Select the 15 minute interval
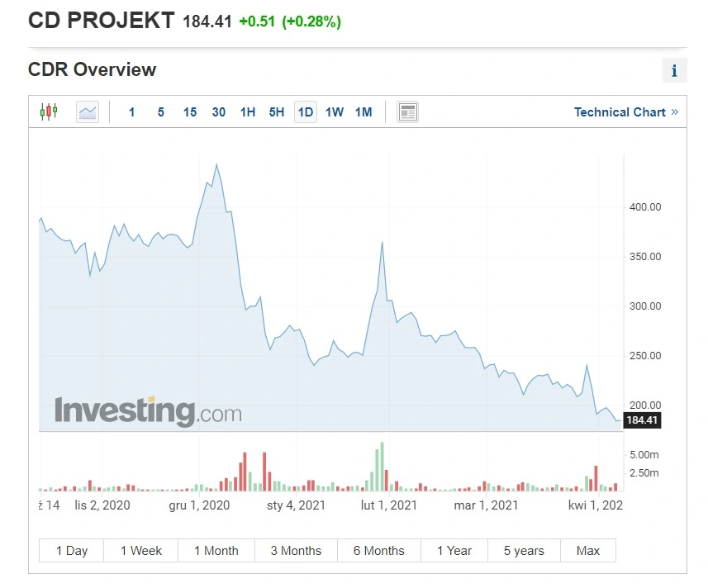Image resolution: width=708 pixels, height=588 pixels. pos(190,112)
